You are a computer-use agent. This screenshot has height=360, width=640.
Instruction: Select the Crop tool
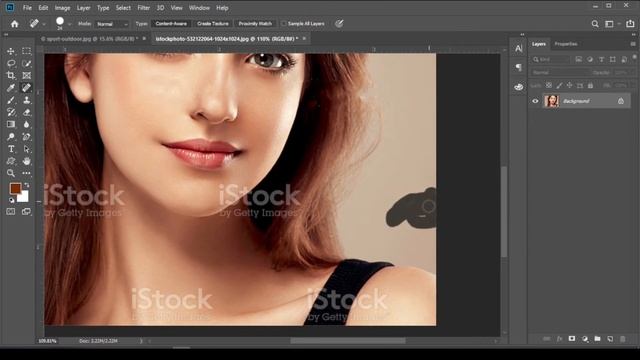click(x=11, y=76)
